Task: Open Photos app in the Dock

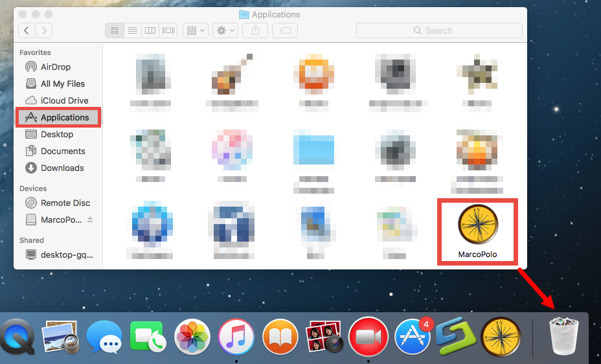Action: pyautogui.click(x=192, y=337)
